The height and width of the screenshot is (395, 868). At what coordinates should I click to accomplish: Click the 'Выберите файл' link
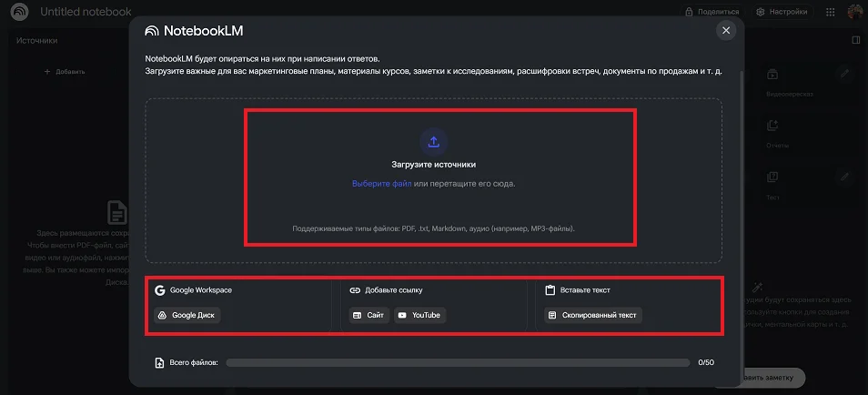pyautogui.click(x=382, y=184)
